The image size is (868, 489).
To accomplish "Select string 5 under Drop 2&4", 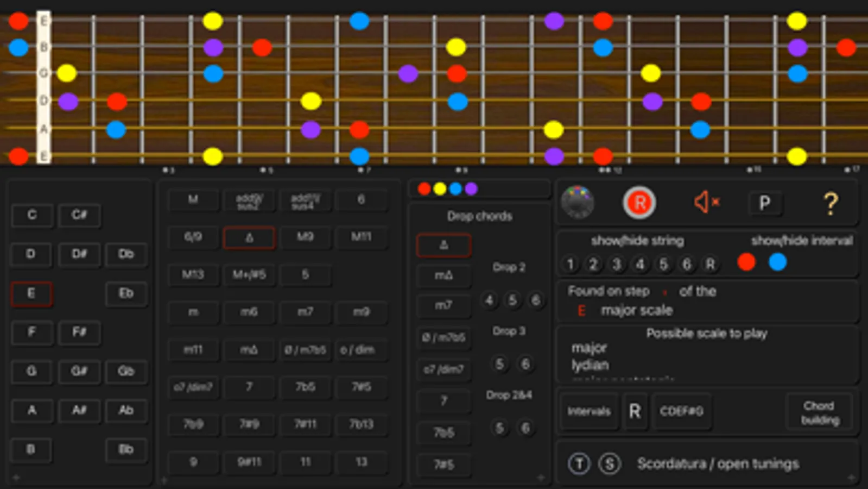I will pos(500,428).
